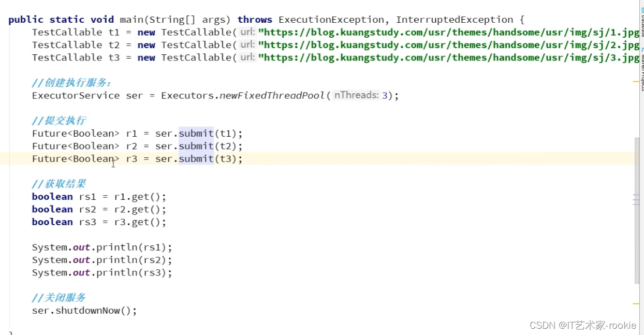Click highlighted submit in the r1 line

(x=196, y=134)
